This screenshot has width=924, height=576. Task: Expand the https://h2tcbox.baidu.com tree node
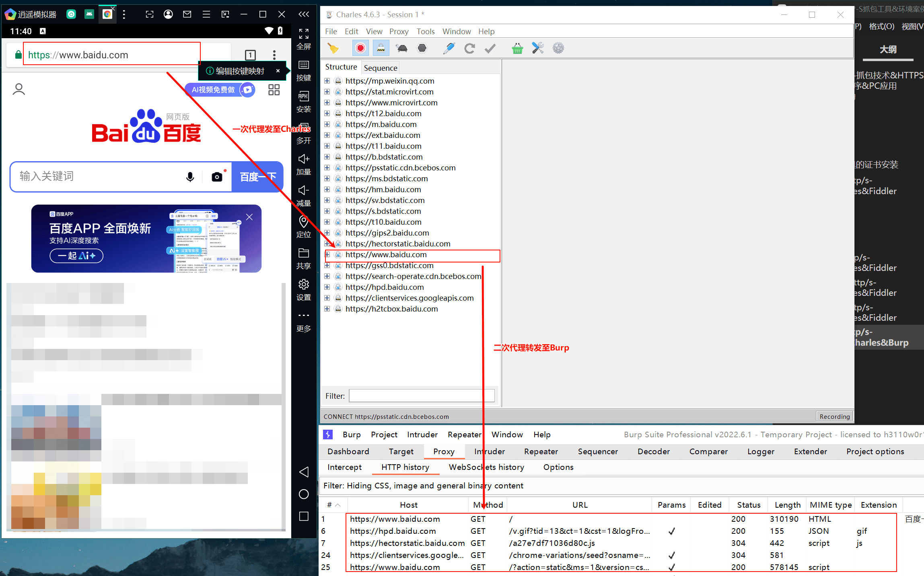[x=327, y=309]
